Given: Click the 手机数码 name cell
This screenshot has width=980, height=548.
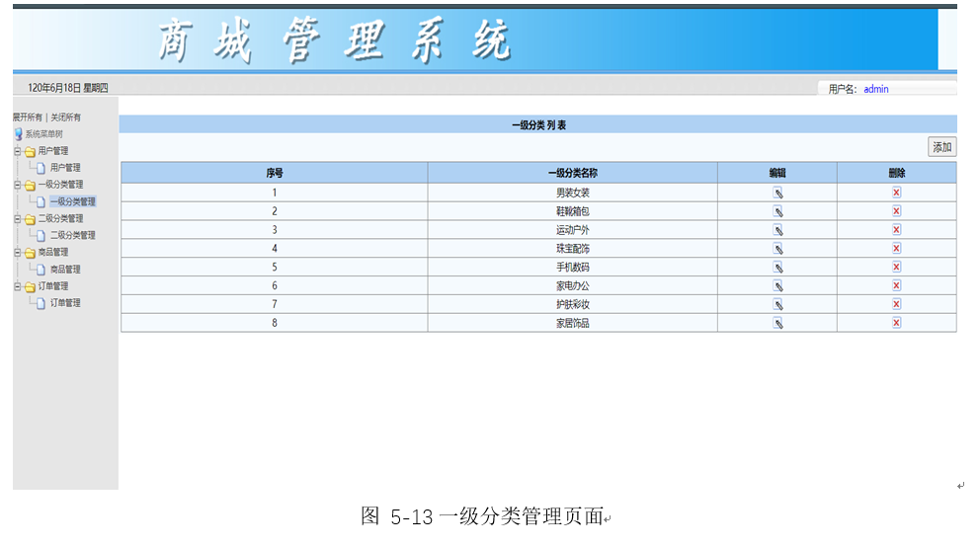Looking at the screenshot, I should pyautogui.click(x=573, y=267).
